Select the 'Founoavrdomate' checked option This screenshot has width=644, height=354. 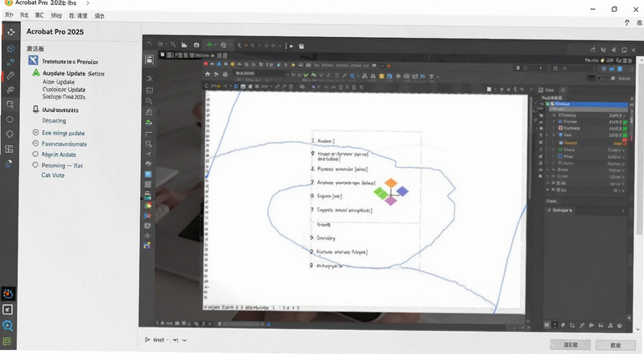[60, 144]
